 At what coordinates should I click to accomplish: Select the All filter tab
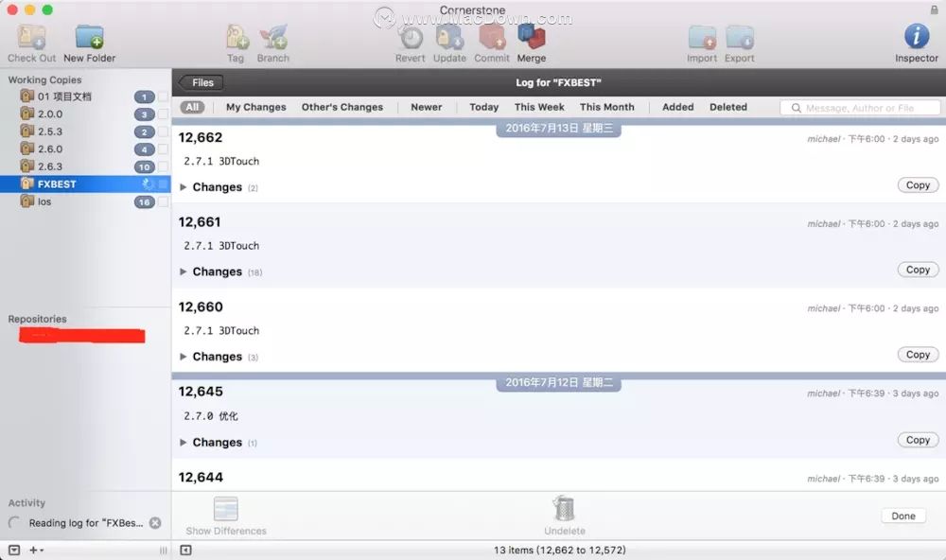[192, 107]
